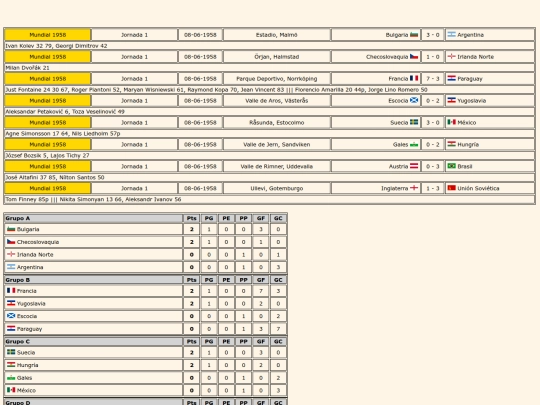Click the venue 'Ullevi, Gotemburgo'
The height and width of the screenshot is (405, 540).
pyautogui.click(x=277, y=188)
